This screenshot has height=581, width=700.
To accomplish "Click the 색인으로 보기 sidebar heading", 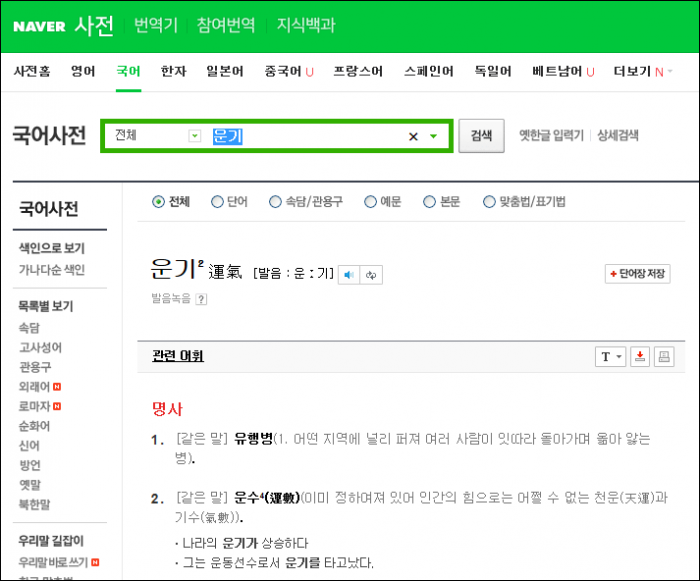I will [52, 248].
